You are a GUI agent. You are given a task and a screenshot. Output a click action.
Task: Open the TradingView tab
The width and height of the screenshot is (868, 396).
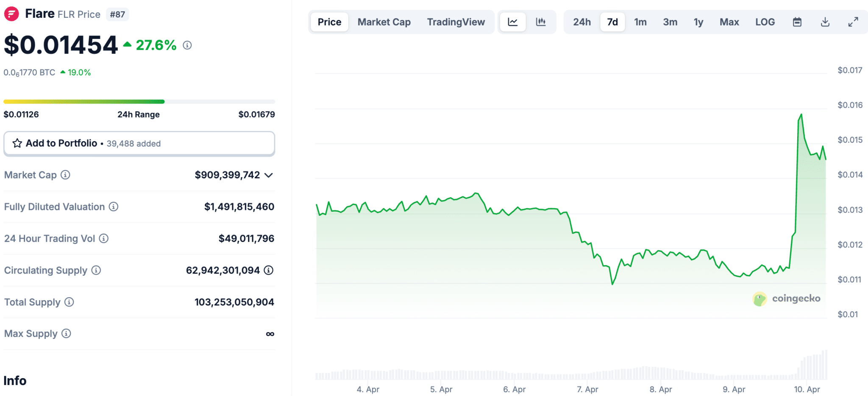[x=456, y=22]
